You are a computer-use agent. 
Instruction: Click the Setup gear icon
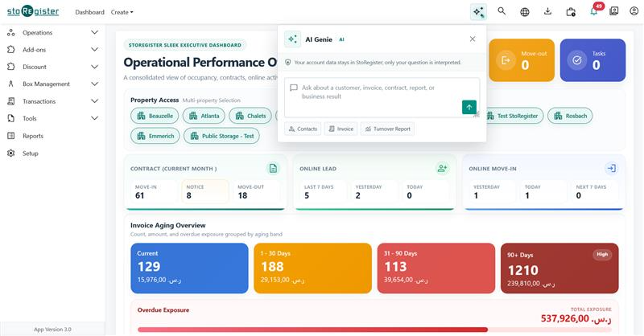coord(11,153)
